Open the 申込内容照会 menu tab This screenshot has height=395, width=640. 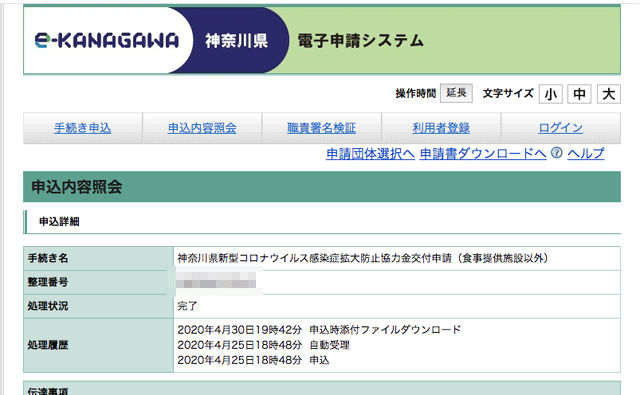pyautogui.click(x=202, y=128)
